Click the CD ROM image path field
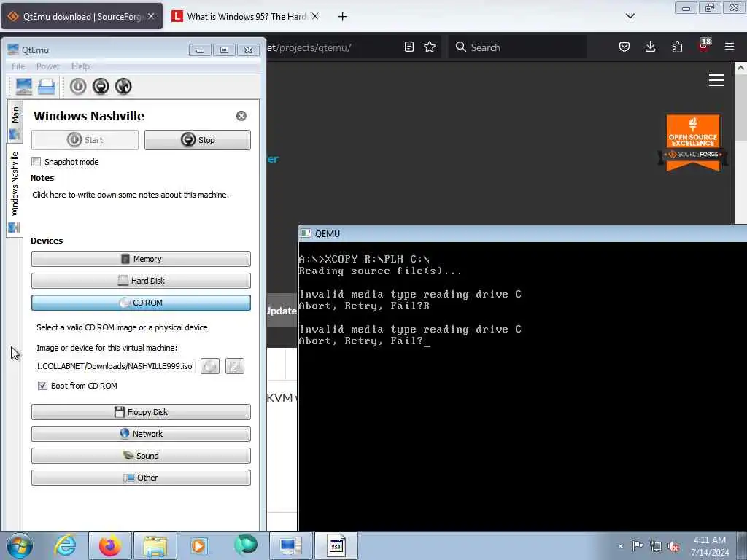747x560 pixels. (115, 366)
